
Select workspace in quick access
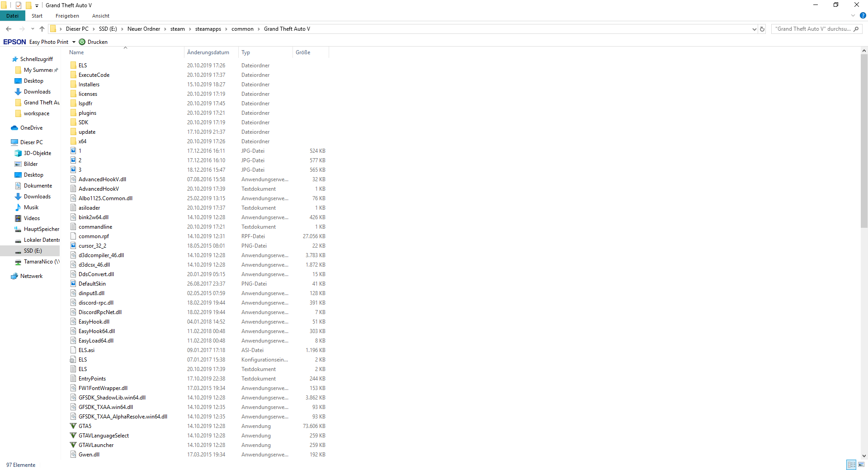click(x=37, y=113)
